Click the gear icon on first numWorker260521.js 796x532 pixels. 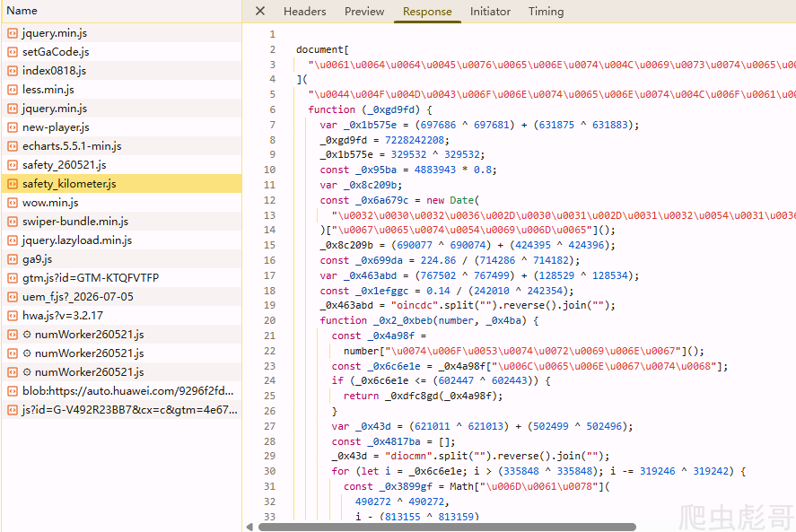point(27,335)
